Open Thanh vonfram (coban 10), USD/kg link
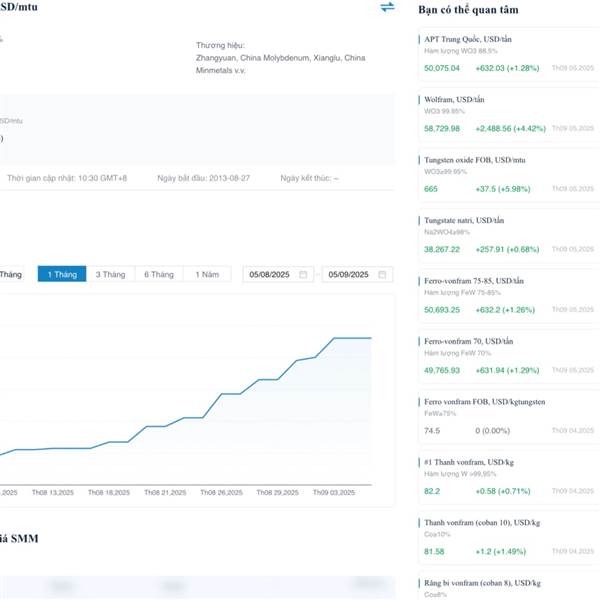Screen dimensions: 600x600 [x=482, y=523]
